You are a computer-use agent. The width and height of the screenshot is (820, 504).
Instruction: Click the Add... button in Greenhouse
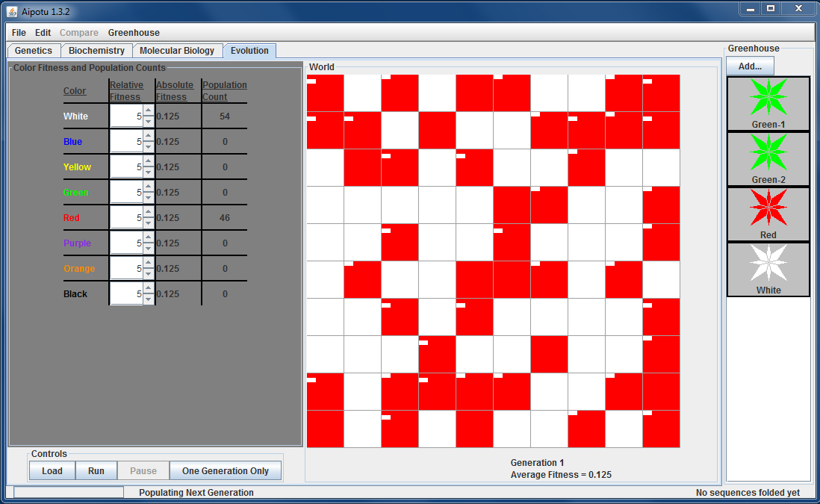[750, 66]
